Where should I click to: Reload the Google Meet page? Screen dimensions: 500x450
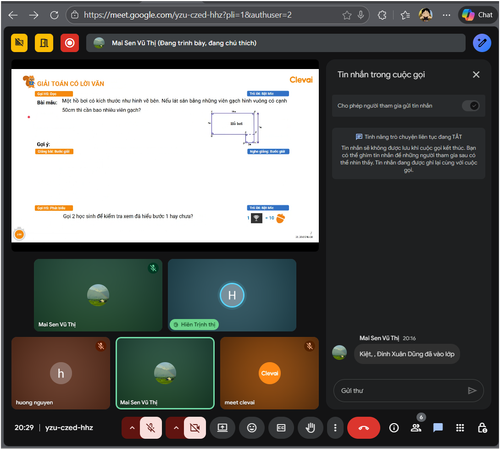tap(54, 15)
